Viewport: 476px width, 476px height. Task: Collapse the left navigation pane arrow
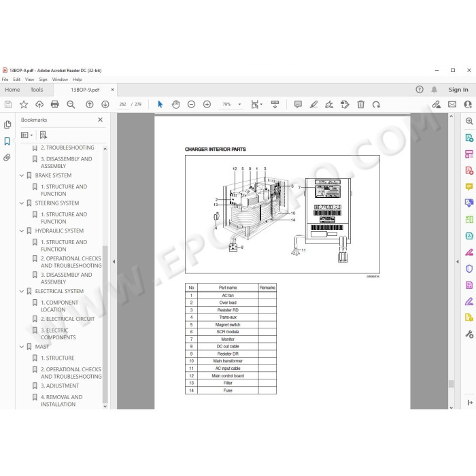pos(114,261)
